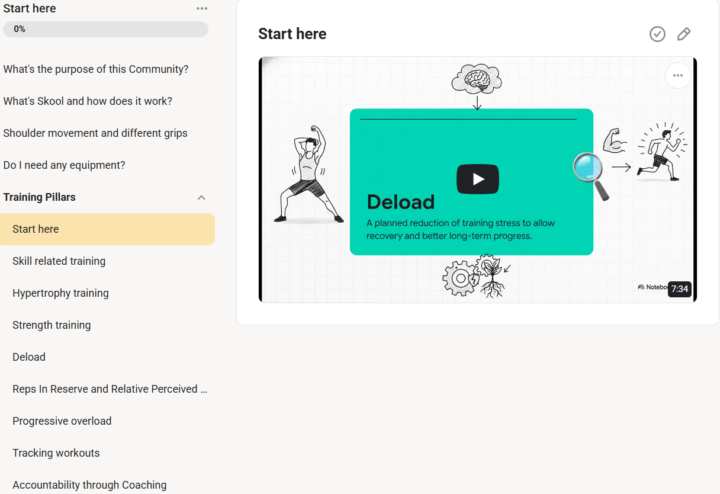Open 'Shoulder movement and different grips' lesson
The width and height of the screenshot is (720, 494).
click(x=95, y=133)
